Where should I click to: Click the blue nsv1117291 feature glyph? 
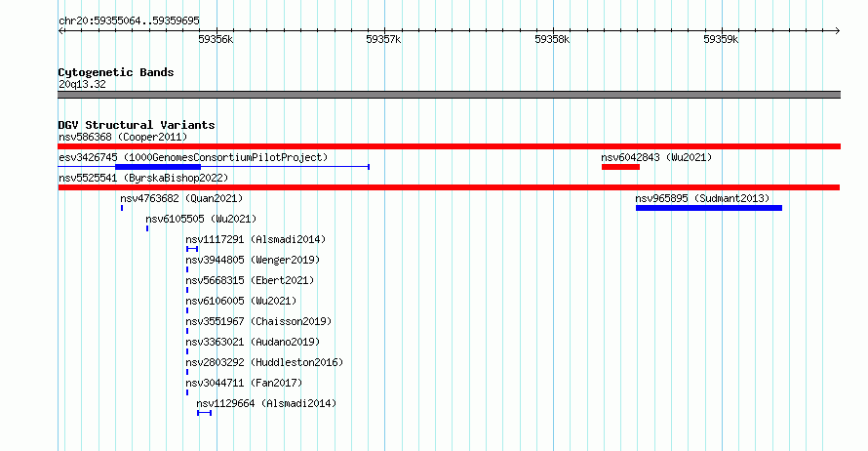tap(192, 249)
